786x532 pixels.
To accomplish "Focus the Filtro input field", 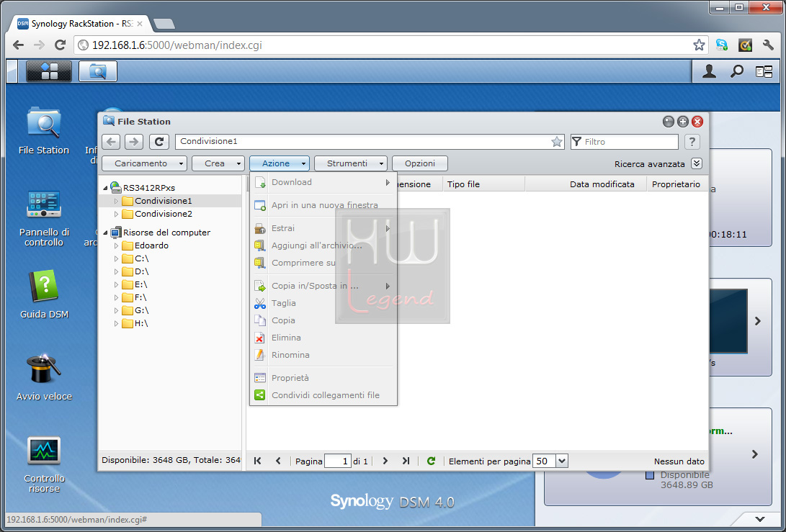I will pyautogui.click(x=625, y=142).
